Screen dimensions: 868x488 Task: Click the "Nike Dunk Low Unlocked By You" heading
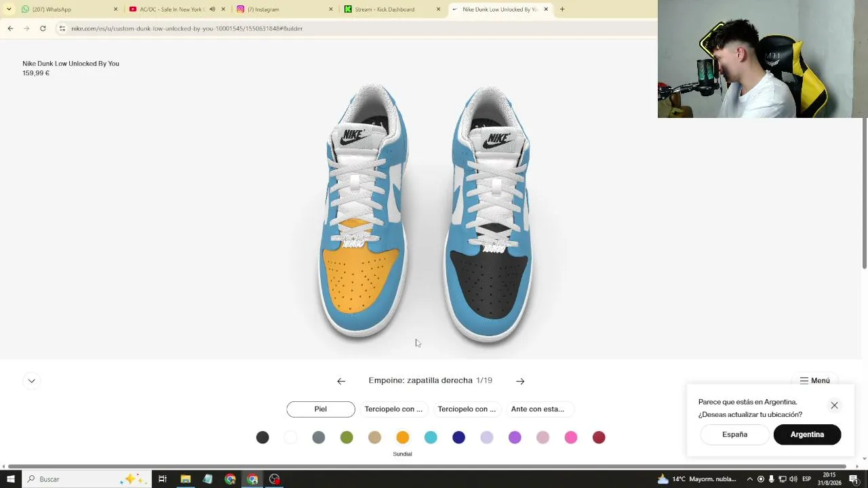click(71, 64)
